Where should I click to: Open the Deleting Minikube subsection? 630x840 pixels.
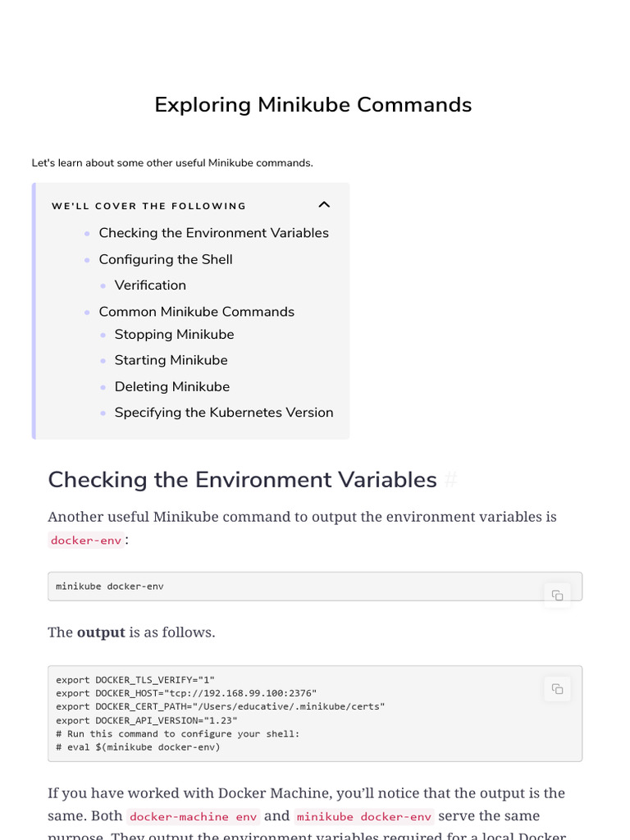[171, 386]
